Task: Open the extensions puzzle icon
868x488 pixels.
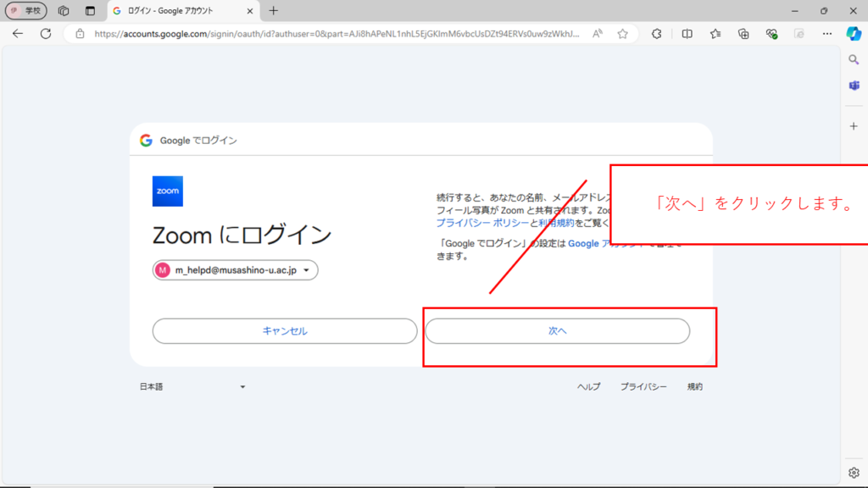Action: (657, 34)
